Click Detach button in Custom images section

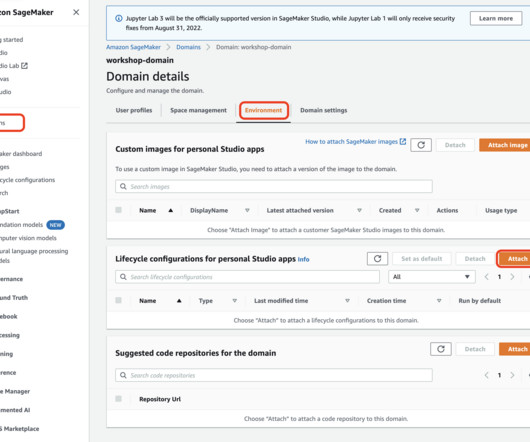455,145
